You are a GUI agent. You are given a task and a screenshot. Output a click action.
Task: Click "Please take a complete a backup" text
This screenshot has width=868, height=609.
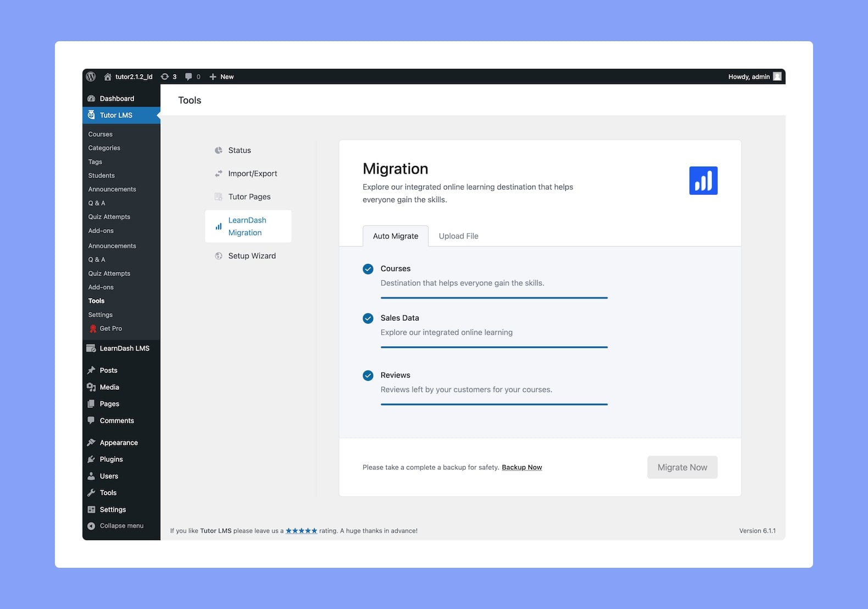pyautogui.click(x=431, y=467)
